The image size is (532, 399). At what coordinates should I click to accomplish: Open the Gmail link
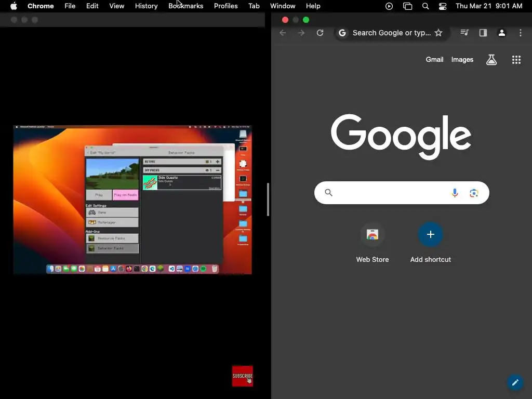click(x=435, y=59)
